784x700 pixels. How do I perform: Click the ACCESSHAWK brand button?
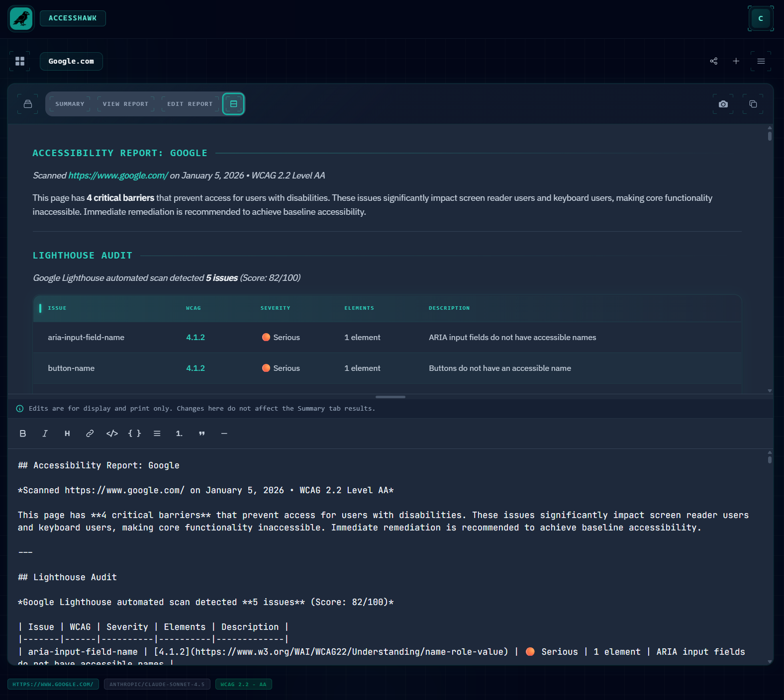pos(73,18)
